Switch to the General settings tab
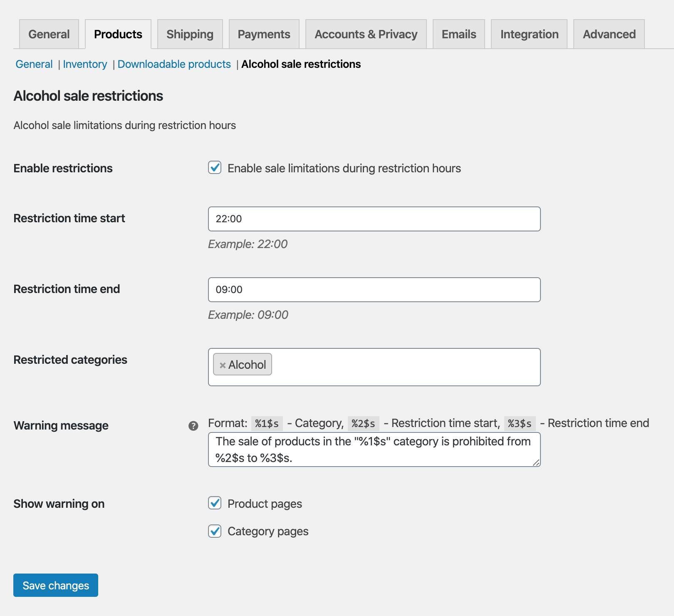The height and width of the screenshot is (616, 674). click(49, 34)
